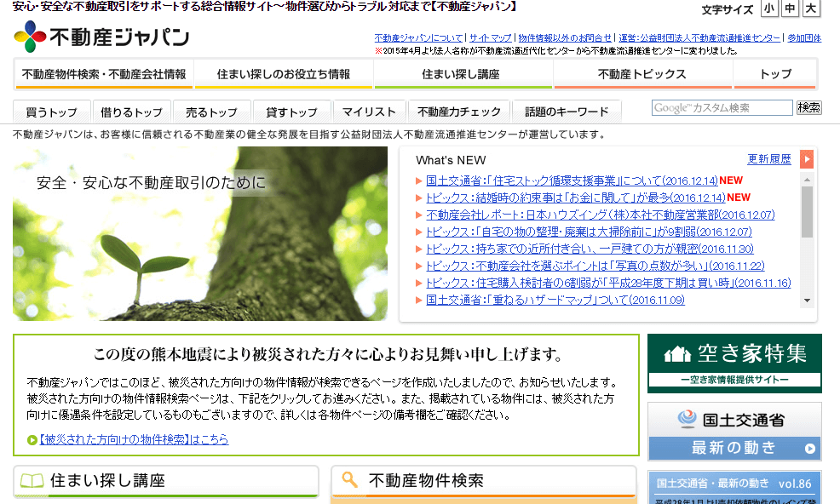Click house icon on 空き家特集 banner

tap(677, 354)
